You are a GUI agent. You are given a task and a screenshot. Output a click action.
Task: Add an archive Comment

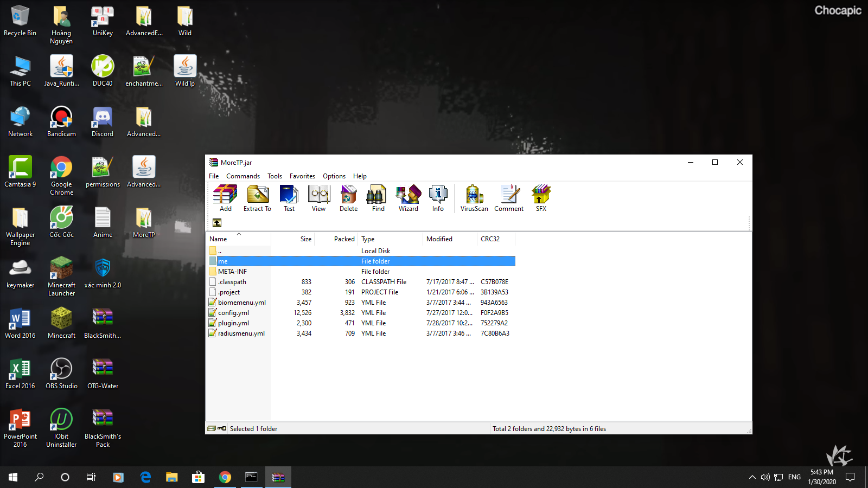point(508,198)
